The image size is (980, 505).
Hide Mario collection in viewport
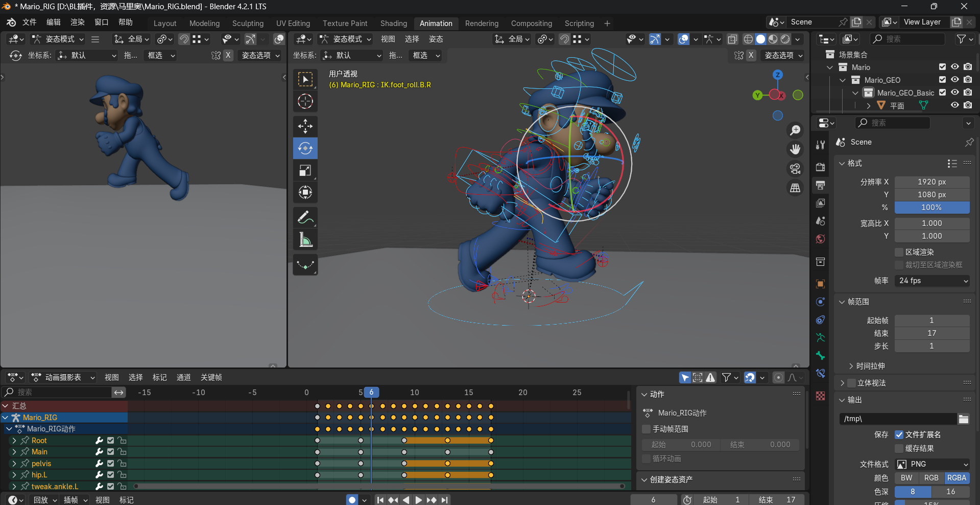954,67
